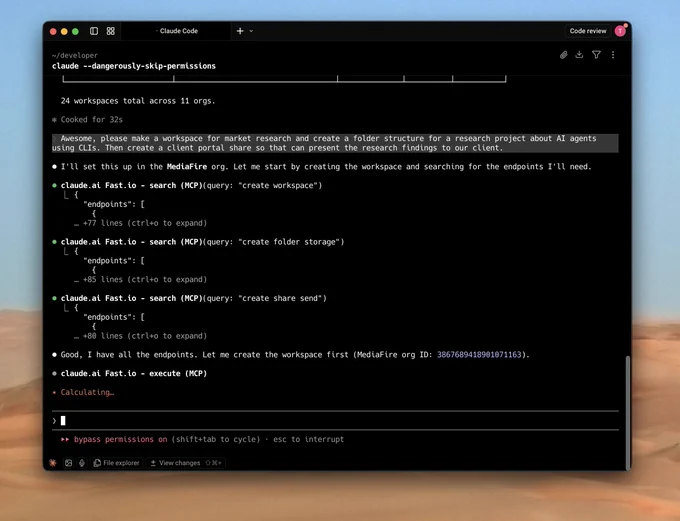Screen dimensions: 680x521
Task: Expand the +85 lines collapsed output
Action: [x=141, y=279]
